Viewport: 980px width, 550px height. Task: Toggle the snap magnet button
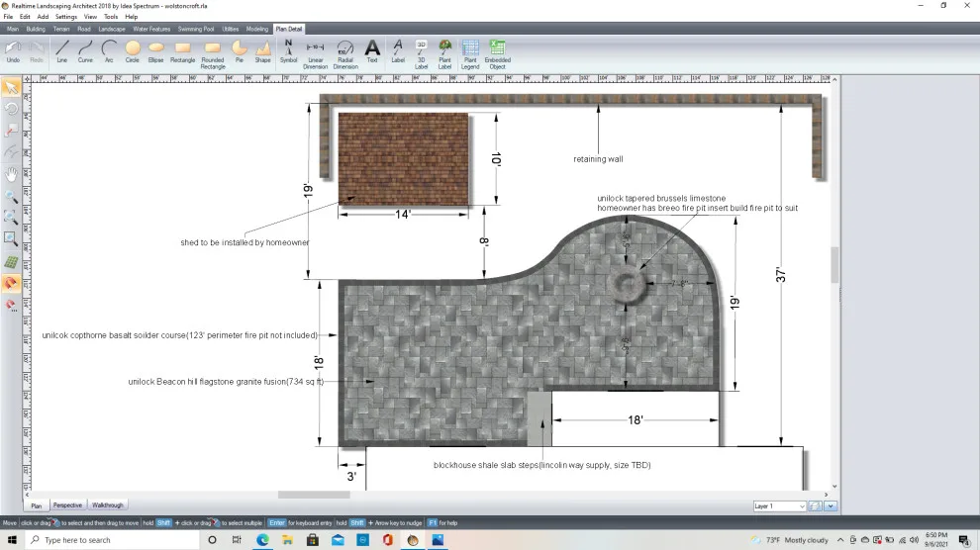pos(11,284)
